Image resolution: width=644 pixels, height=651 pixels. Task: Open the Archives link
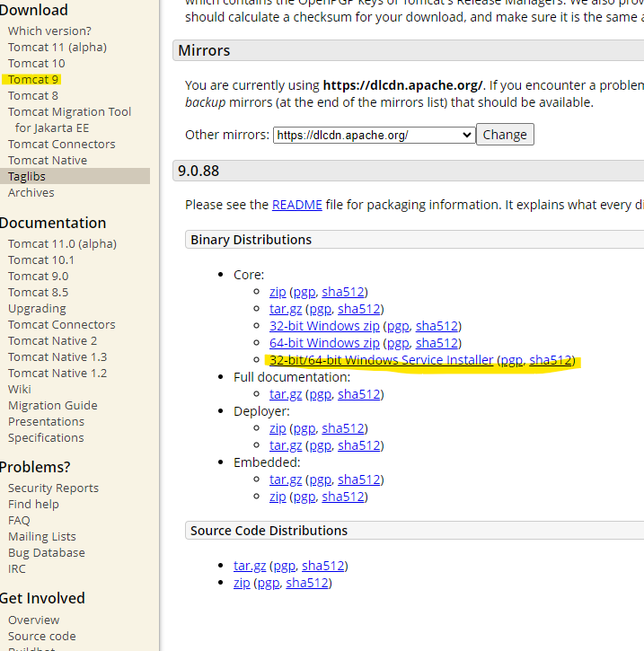(x=31, y=193)
